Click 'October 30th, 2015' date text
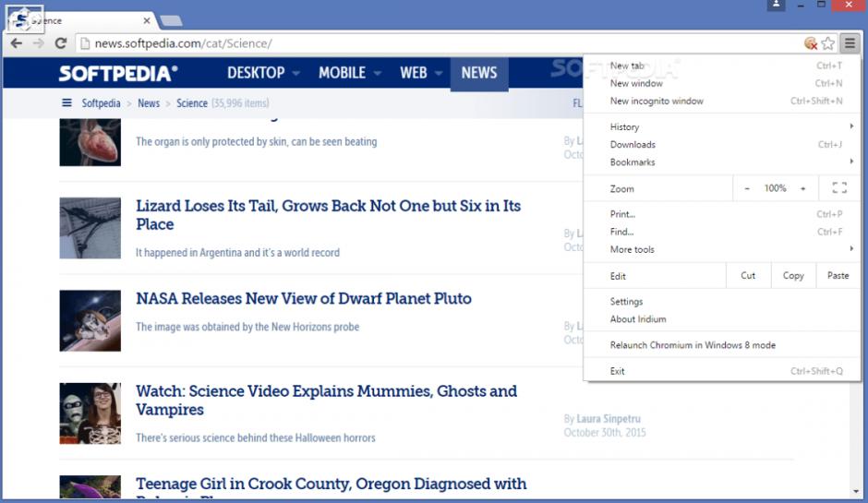Viewport: 868px width, 503px height. tap(605, 433)
